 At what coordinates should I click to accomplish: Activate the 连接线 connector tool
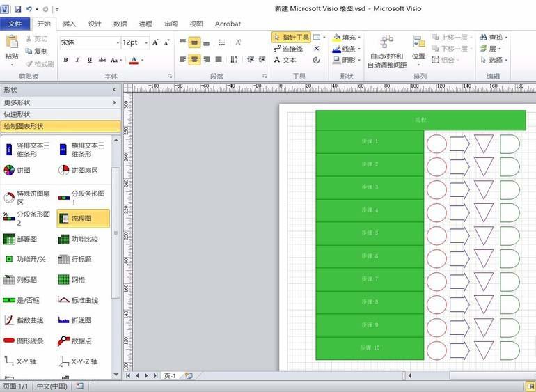[287, 49]
